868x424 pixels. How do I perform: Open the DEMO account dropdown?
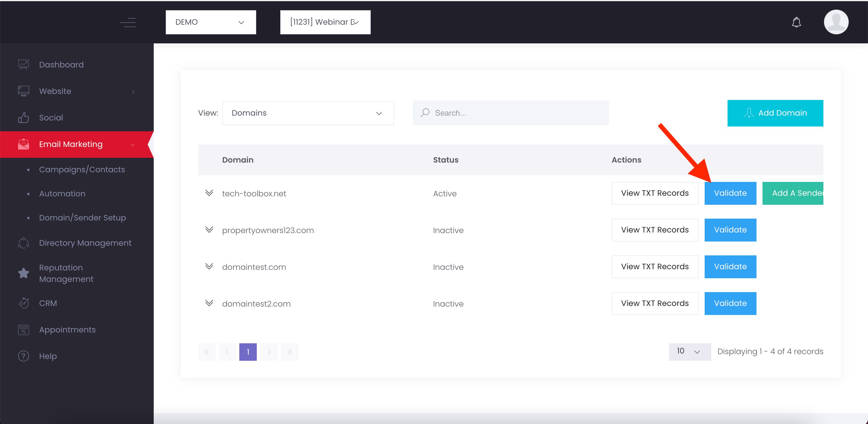[x=211, y=22]
